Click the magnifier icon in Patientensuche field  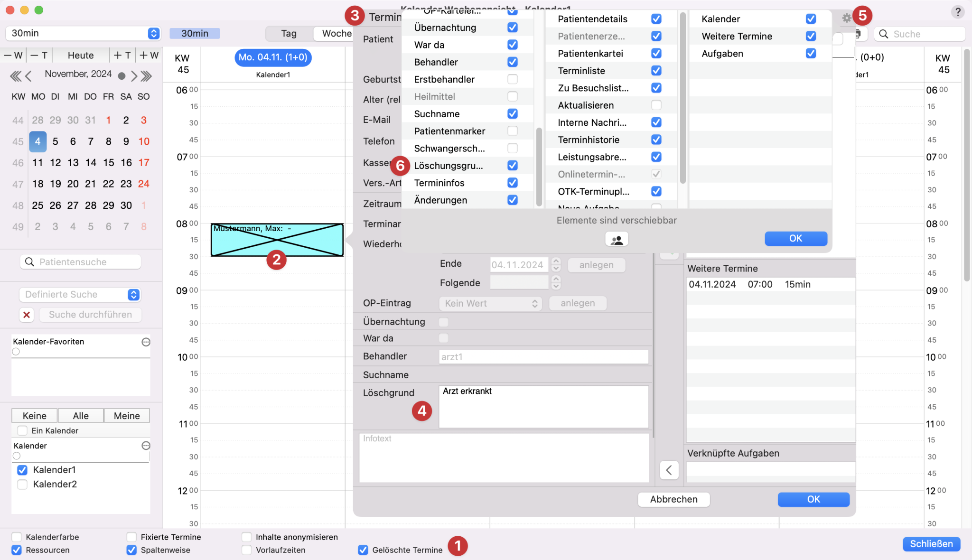click(29, 262)
